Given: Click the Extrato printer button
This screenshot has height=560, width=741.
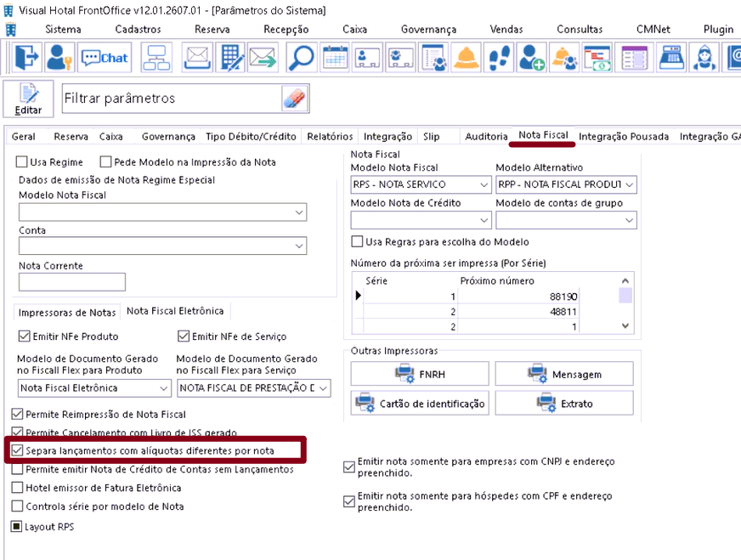Looking at the screenshot, I should (564, 404).
